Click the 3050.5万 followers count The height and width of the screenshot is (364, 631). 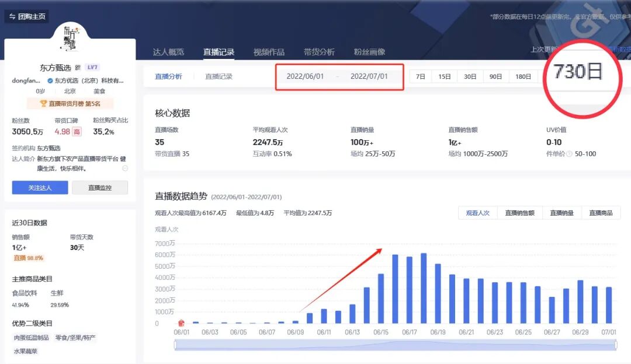[x=27, y=131]
